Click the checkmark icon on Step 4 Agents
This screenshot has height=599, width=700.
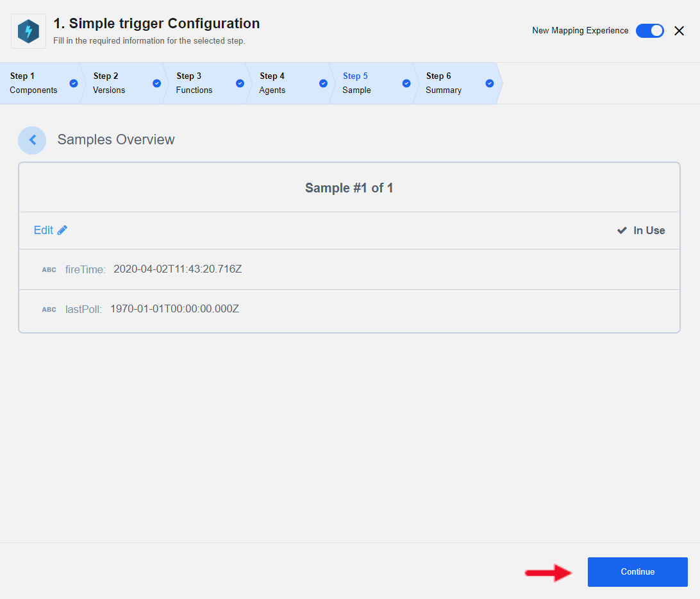click(x=323, y=83)
